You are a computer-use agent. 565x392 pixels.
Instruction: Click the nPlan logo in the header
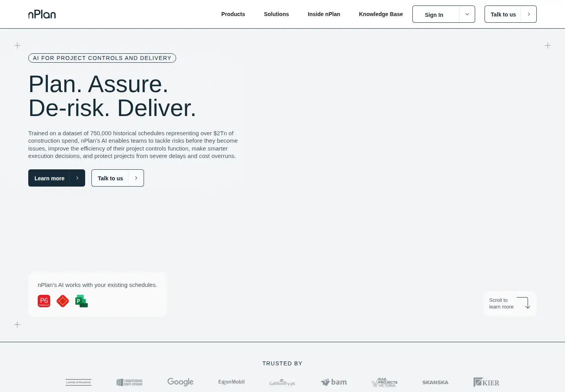[42, 15]
